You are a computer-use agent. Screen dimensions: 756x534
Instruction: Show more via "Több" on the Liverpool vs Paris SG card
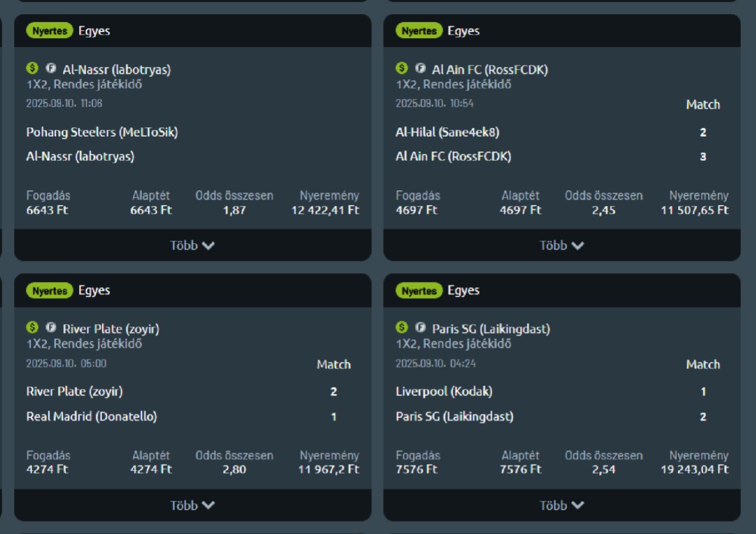[x=561, y=505]
